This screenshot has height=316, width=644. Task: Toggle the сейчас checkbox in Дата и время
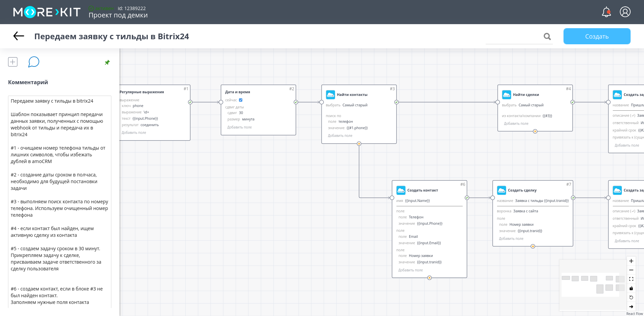coord(240,100)
